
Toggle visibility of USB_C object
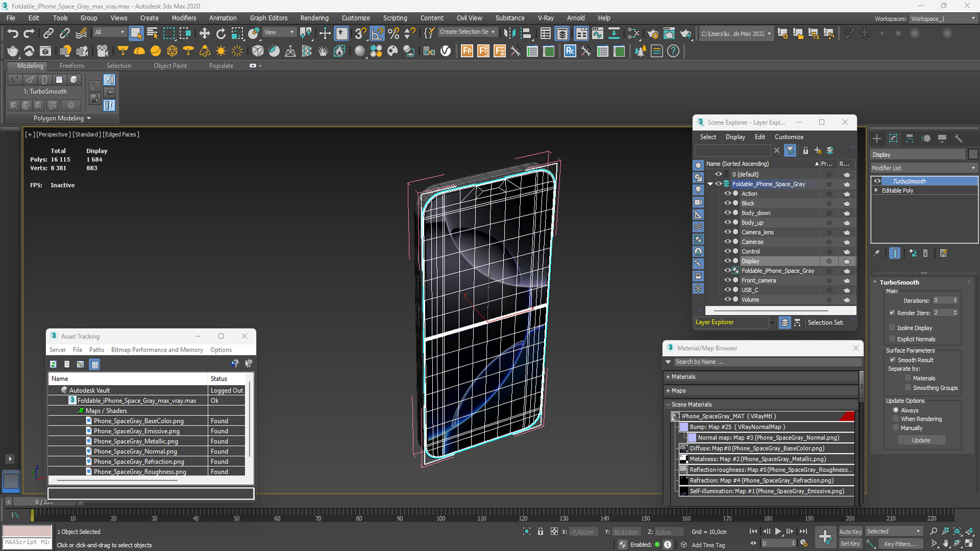pyautogui.click(x=728, y=290)
